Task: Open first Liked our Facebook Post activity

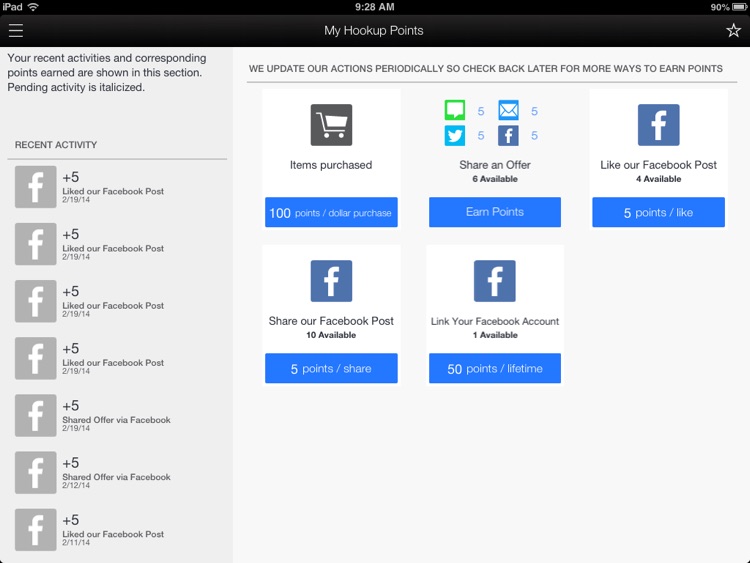Action: pos(112,187)
